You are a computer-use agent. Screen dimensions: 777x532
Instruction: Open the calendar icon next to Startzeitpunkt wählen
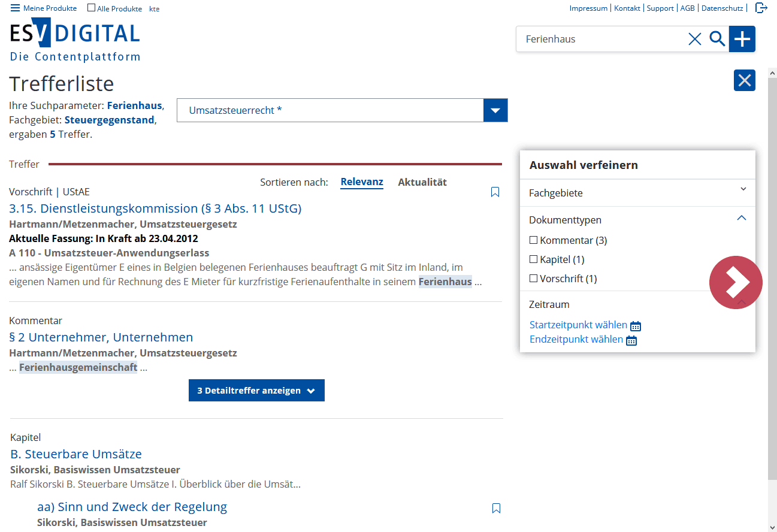[636, 326]
